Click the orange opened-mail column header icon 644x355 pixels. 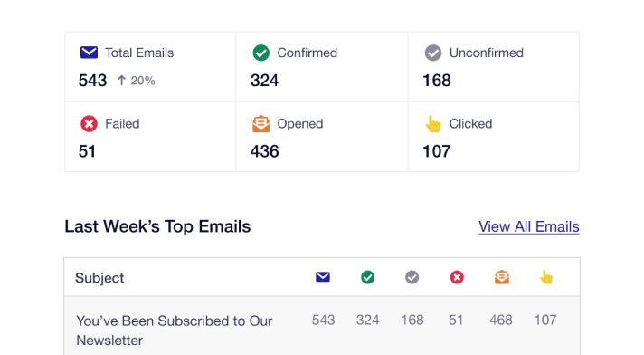[x=501, y=277]
